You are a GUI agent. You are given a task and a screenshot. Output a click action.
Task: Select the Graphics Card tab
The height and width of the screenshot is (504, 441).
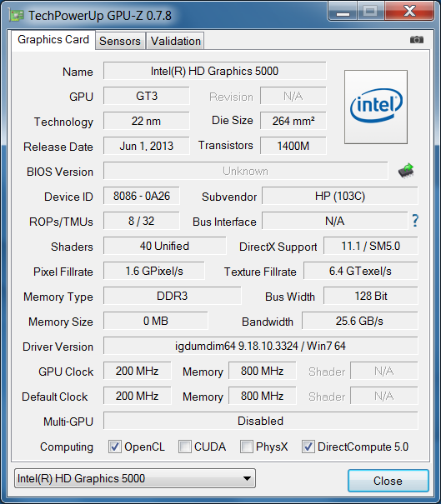point(53,40)
